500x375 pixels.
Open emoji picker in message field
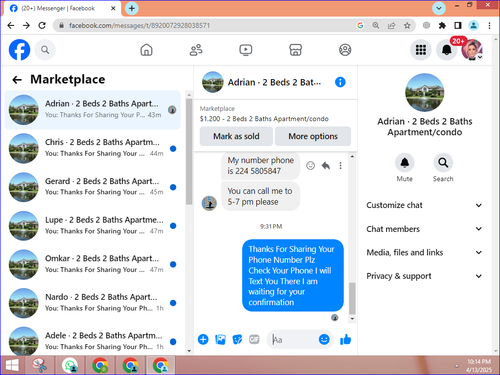pos(324,340)
